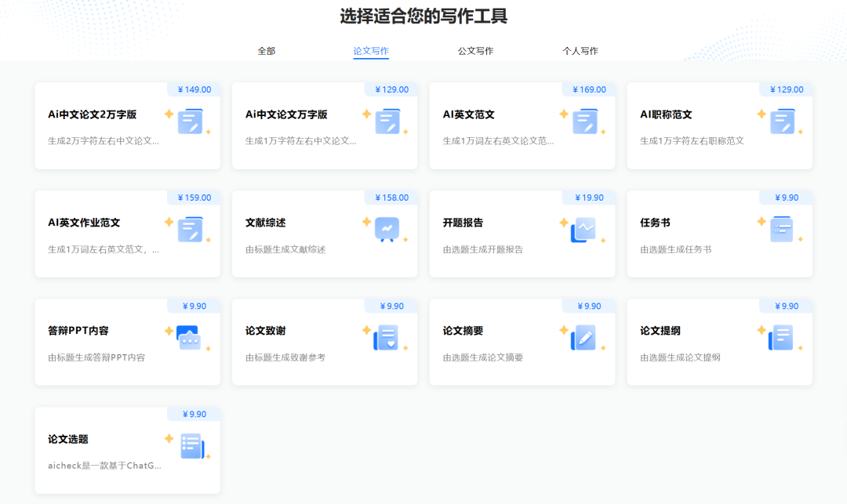Click the 论文摘要 pencil icon

586,337
